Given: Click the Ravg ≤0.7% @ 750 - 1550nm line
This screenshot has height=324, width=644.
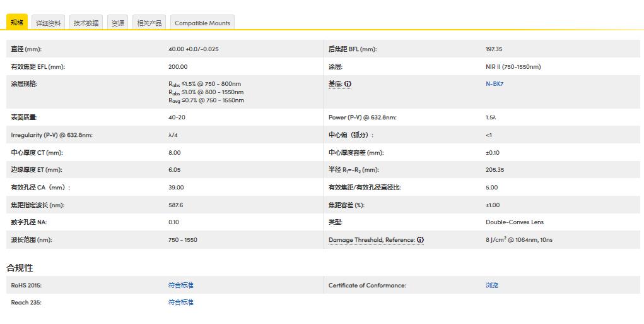Looking at the screenshot, I should pos(206,100).
